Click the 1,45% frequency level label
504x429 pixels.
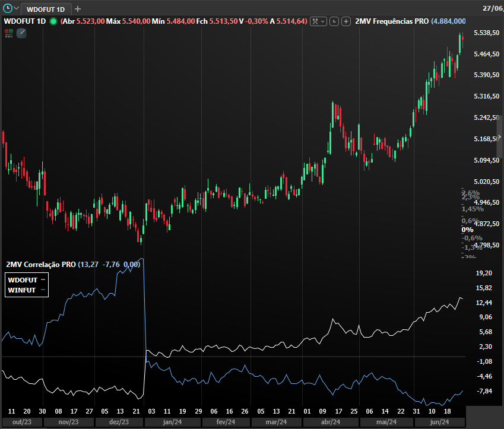(473, 209)
